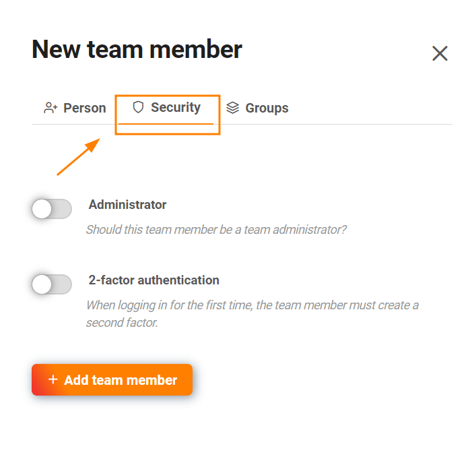Click the New team member heading

click(137, 49)
